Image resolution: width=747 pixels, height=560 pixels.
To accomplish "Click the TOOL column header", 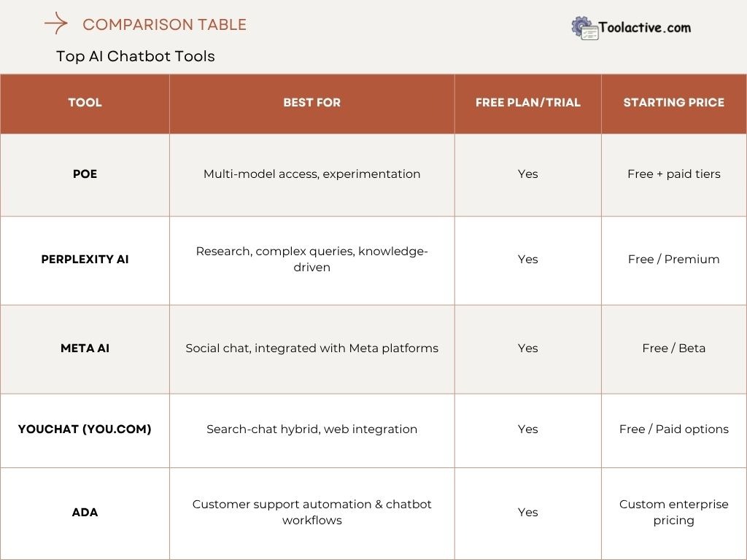I will pos(85,102).
